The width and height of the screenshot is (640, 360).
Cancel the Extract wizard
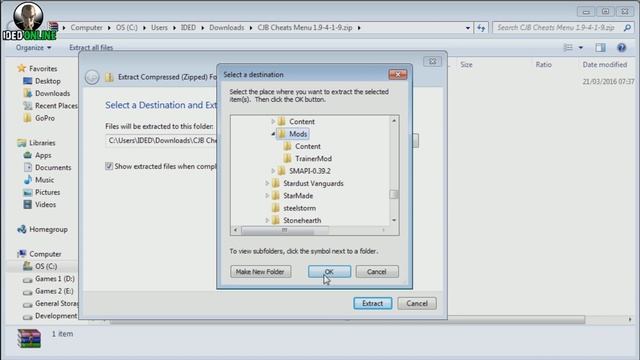[x=417, y=303]
